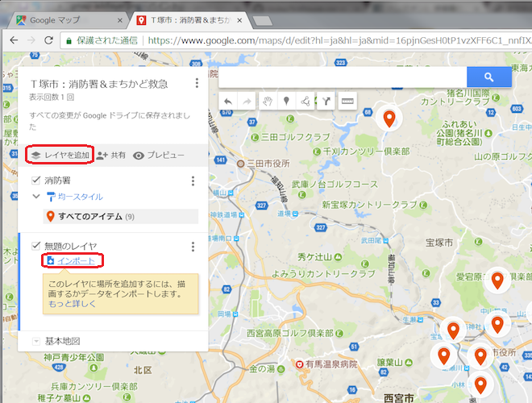Click the 宝塚市 city label
Viewport: 532px width, 403px height.
439,243
